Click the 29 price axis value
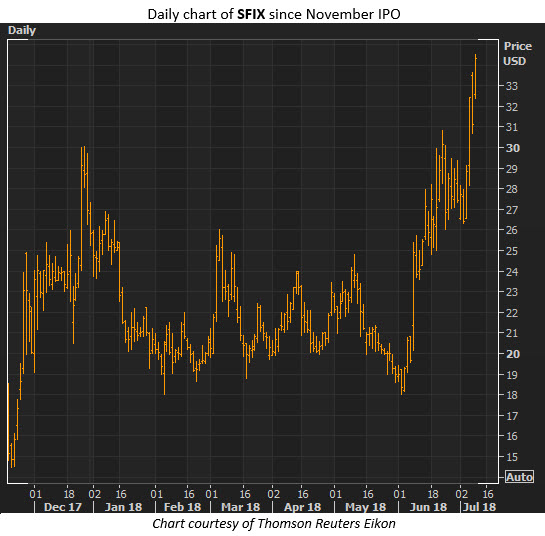The height and width of the screenshot is (536, 545). 512,169
